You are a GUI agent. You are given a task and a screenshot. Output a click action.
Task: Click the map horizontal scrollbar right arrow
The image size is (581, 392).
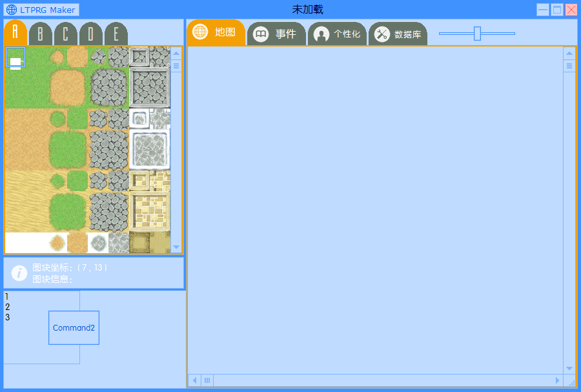click(x=557, y=380)
